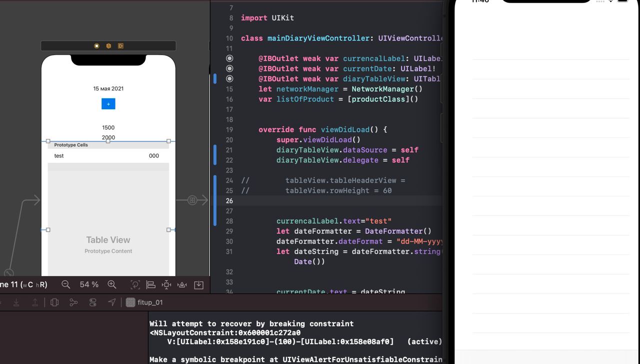Click the NSLayoutConstraint console line
The image size is (640, 364).
[225, 333]
